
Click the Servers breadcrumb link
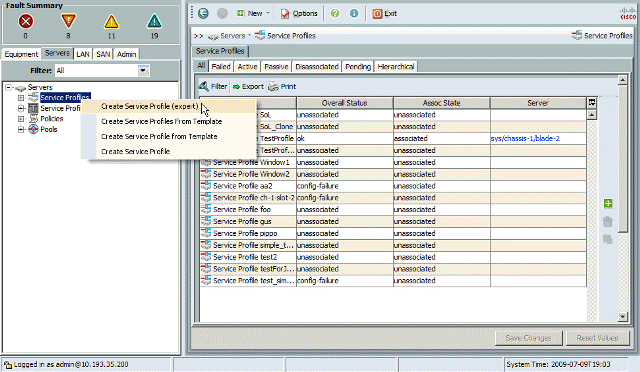[x=233, y=36]
